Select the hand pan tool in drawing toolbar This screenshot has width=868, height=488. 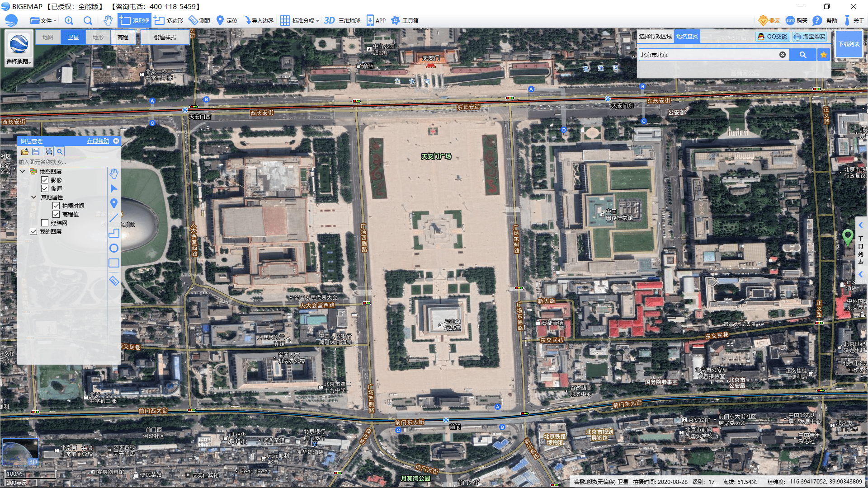(114, 173)
